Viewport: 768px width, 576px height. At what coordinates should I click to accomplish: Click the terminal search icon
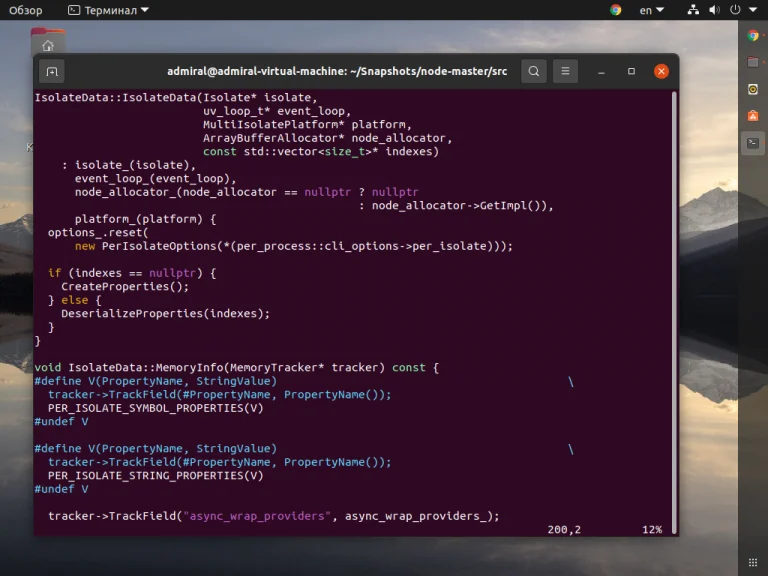(x=534, y=72)
